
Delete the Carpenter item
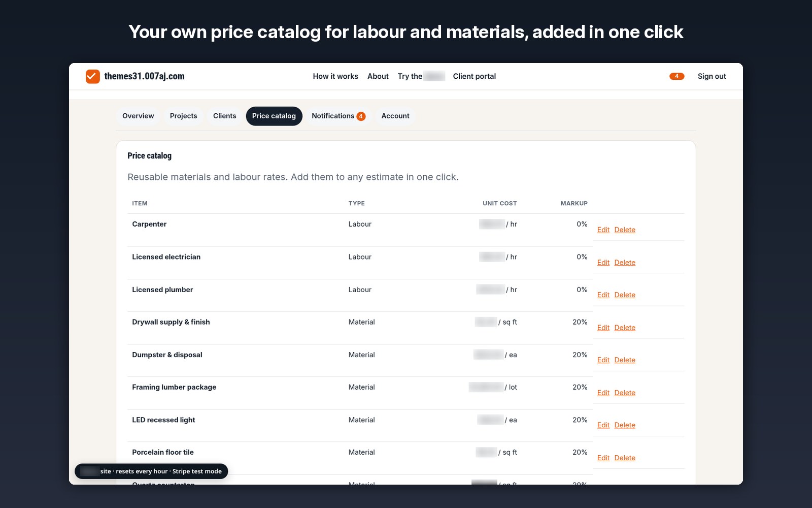point(625,230)
